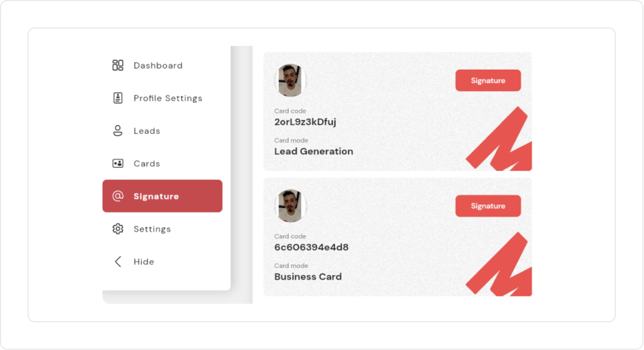Click the Cards ID icon
This screenshot has height=350, width=644.
(118, 163)
